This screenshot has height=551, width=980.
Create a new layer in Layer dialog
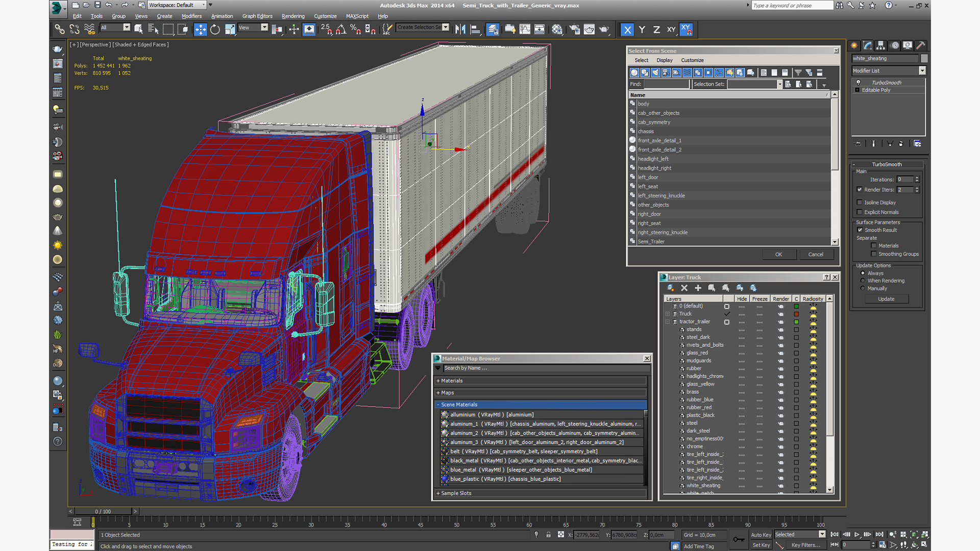[670, 288]
